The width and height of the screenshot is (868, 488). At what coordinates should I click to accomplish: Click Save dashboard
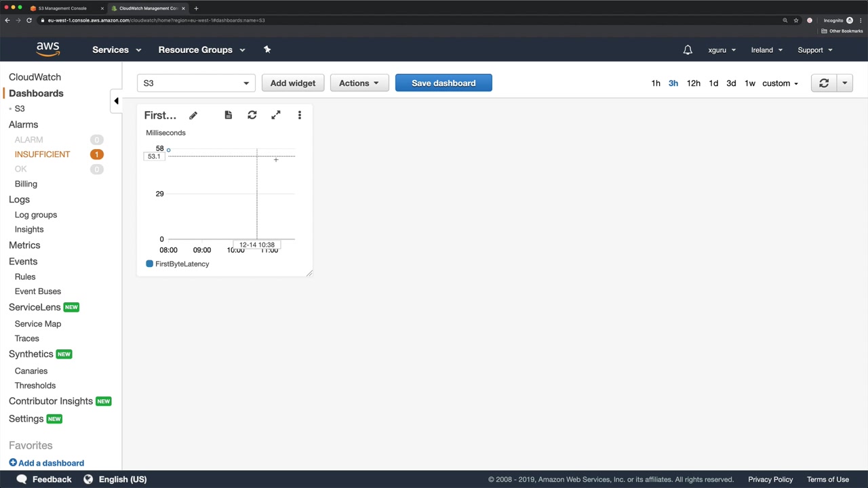point(443,83)
